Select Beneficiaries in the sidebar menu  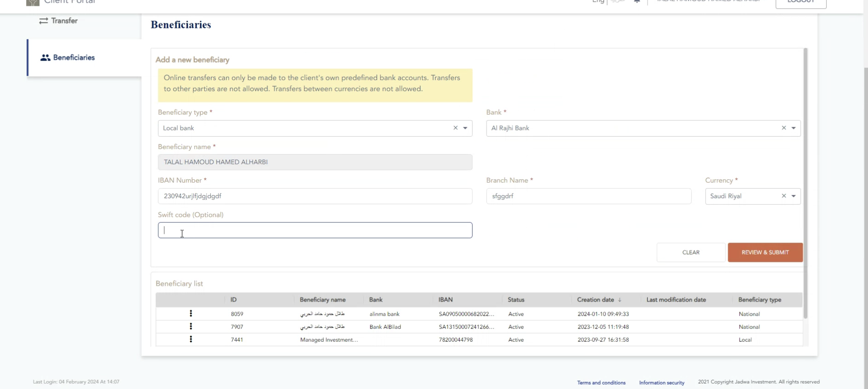[74, 58]
